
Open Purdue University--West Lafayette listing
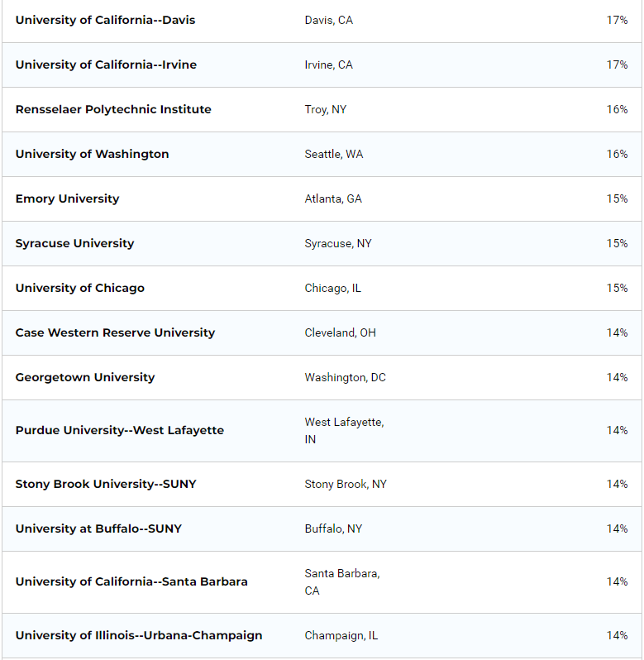(119, 430)
